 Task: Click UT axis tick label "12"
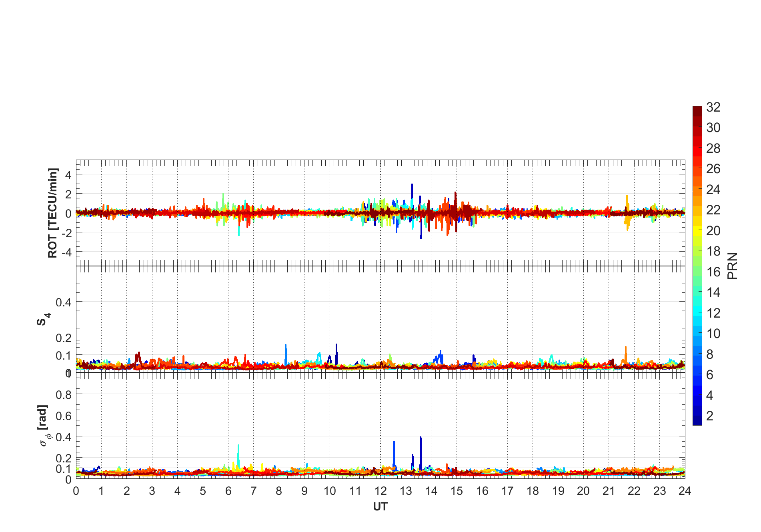tap(380, 491)
